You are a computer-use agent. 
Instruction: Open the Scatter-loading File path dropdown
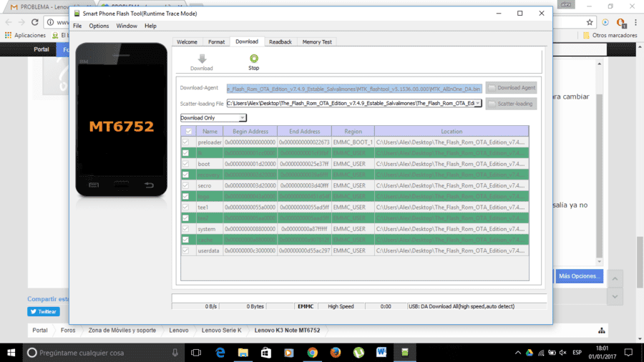478,104
